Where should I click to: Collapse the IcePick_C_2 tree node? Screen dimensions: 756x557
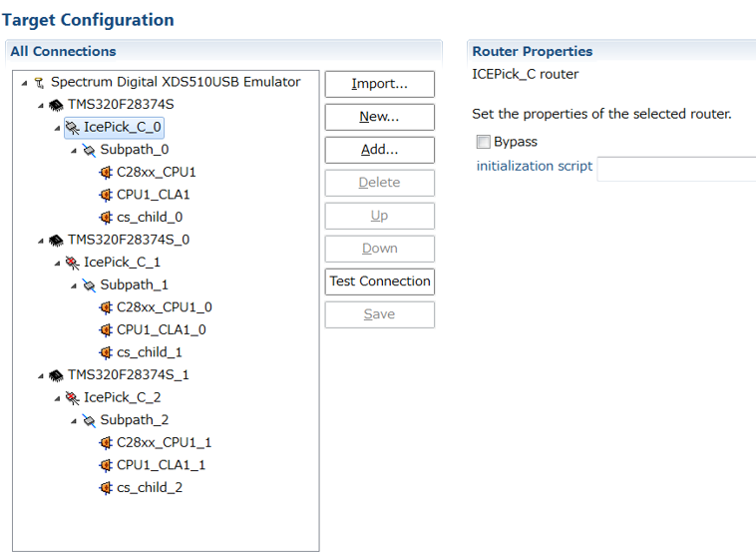[57, 398]
